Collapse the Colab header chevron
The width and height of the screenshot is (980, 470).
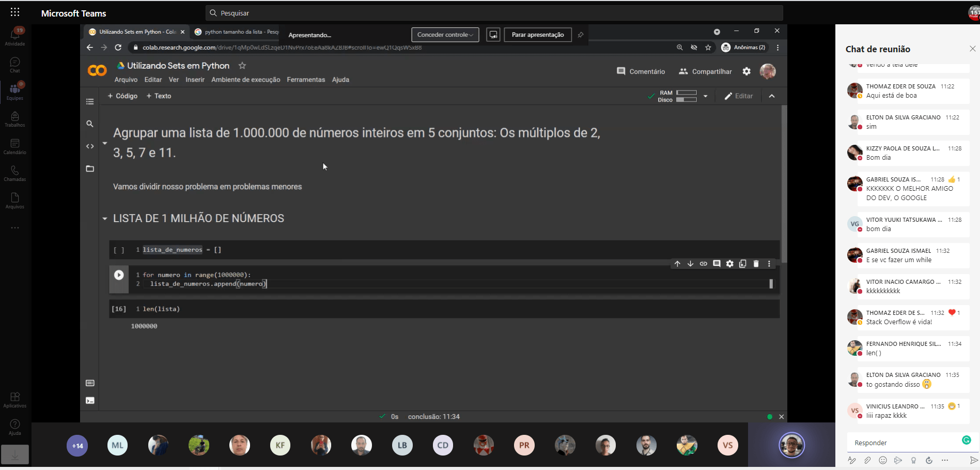coord(772,96)
